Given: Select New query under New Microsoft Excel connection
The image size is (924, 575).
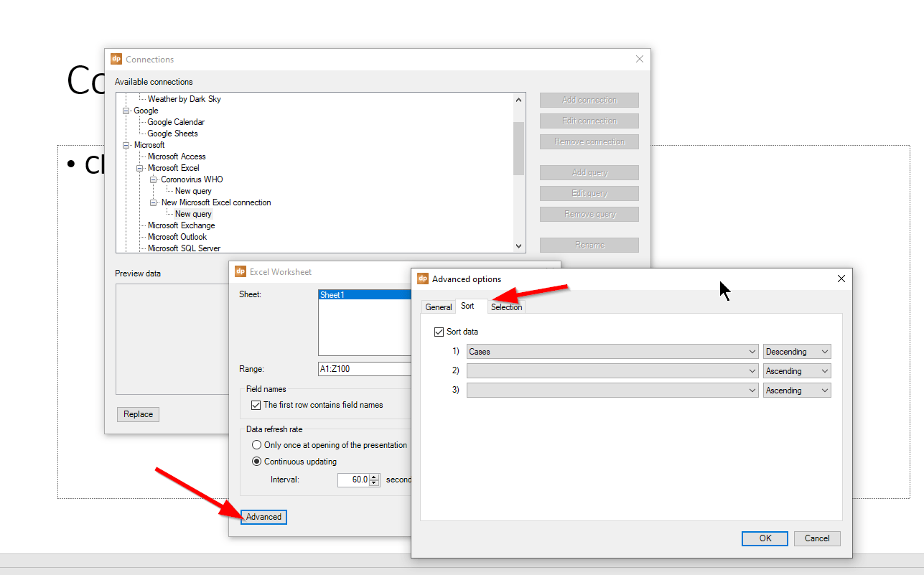Looking at the screenshot, I should tap(193, 214).
